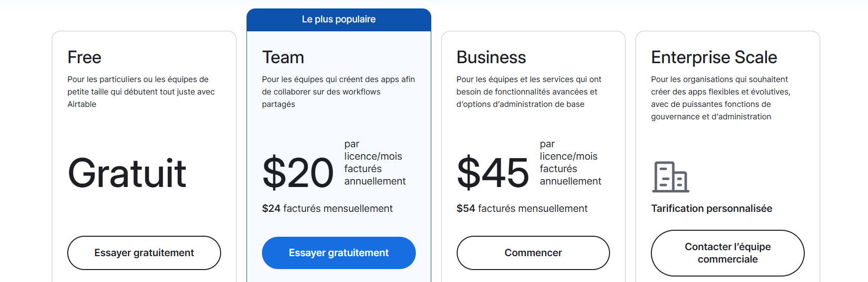Screen dimensions: 868x282
Task: Click the large Gratuit price text
Action: point(127,174)
